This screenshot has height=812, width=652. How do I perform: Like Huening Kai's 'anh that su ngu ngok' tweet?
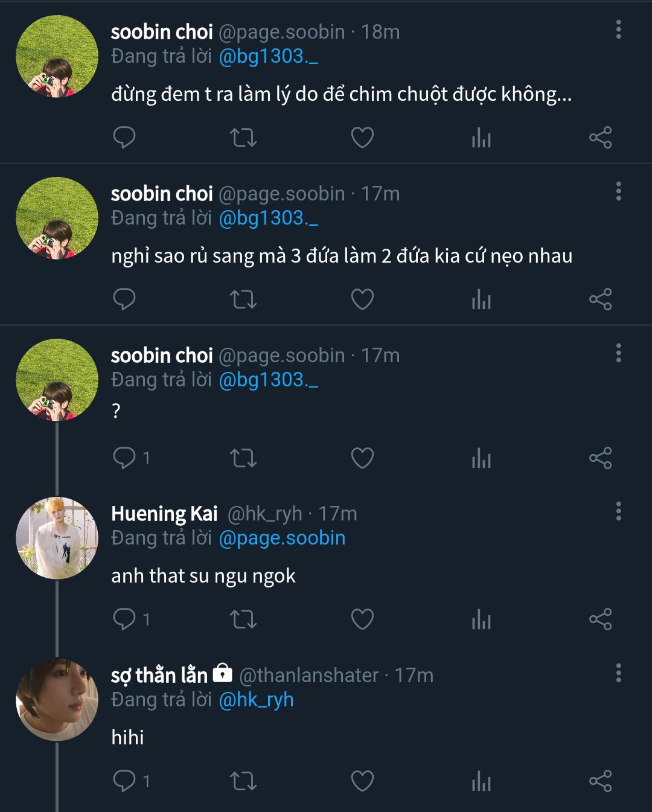pos(362,619)
